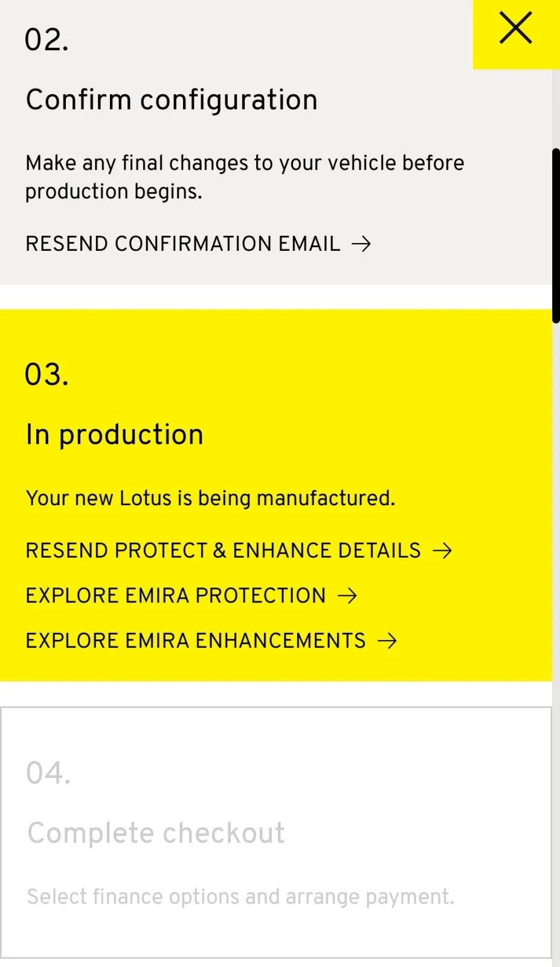Click "Your new Lotus is being manufactured" text
Viewport: 560px width, 967px height.
coord(210,498)
